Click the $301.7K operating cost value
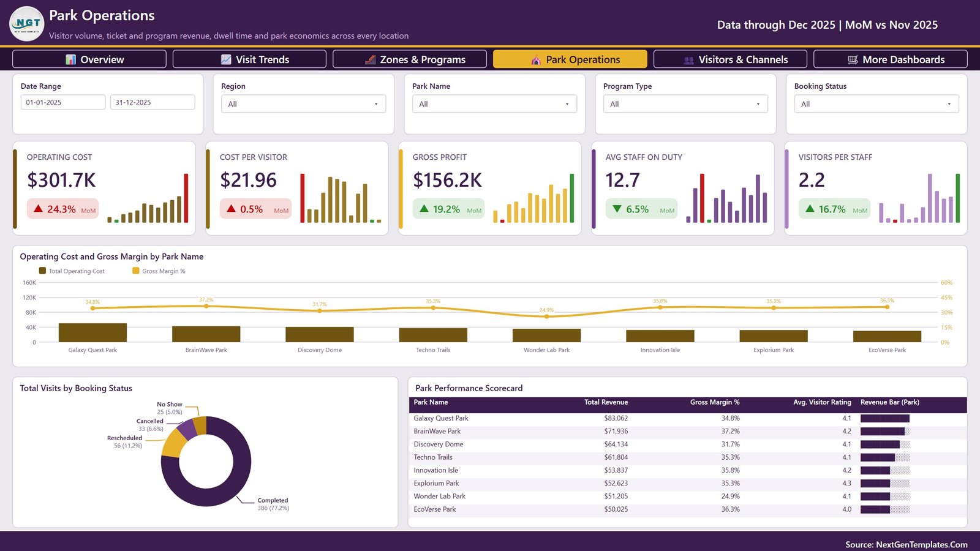Screen dimensions: 980x551 click(61, 180)
